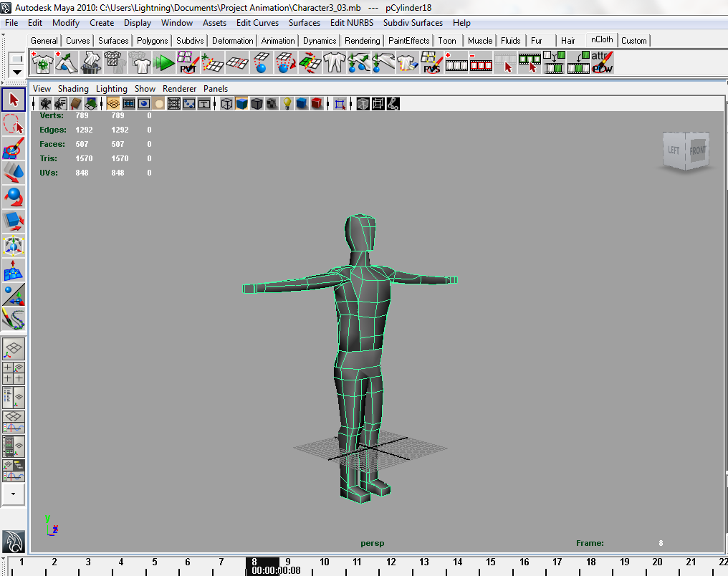
Task: Click Remove nCloth trash can icon
Action: (90, 62)
